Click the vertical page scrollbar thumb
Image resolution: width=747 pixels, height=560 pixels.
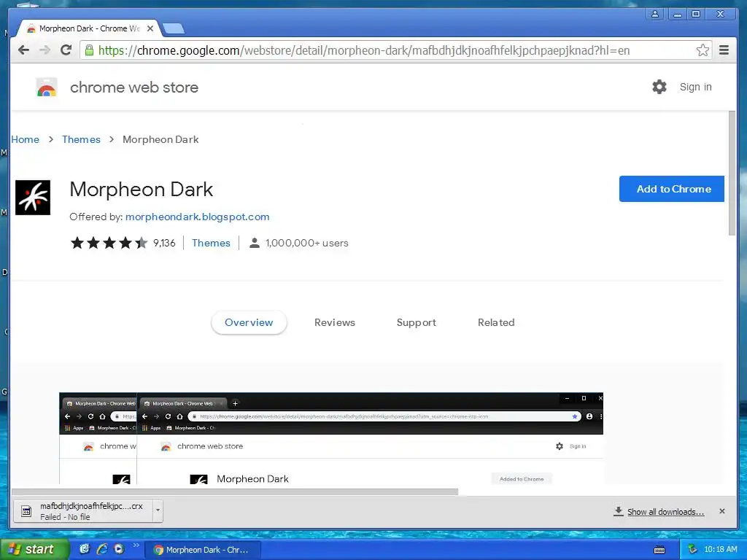click(x=732, y=173)
